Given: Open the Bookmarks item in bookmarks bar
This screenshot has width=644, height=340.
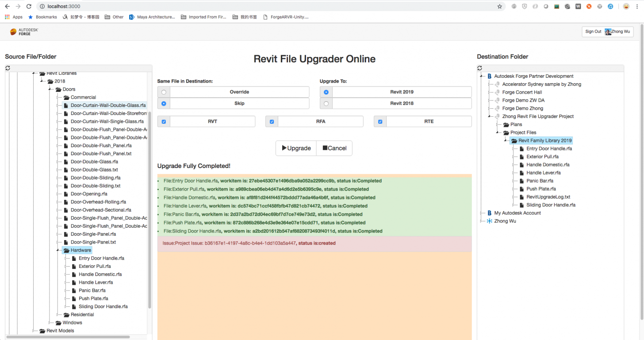Looking at the screenshot, I should (x=42, y=17).
